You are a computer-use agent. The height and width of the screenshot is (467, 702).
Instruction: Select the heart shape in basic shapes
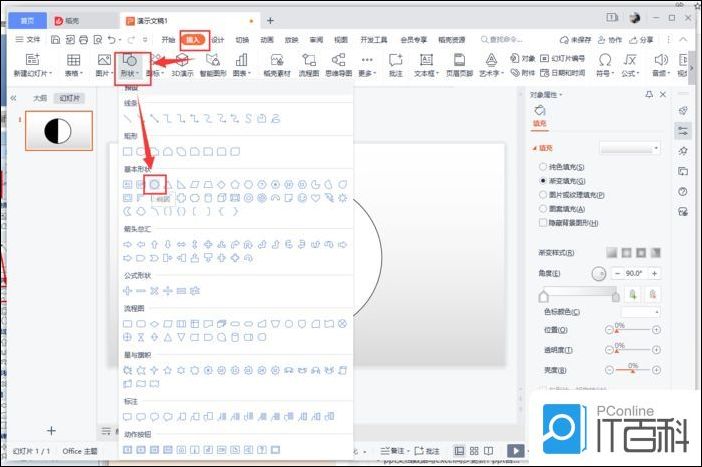[316, 198]
